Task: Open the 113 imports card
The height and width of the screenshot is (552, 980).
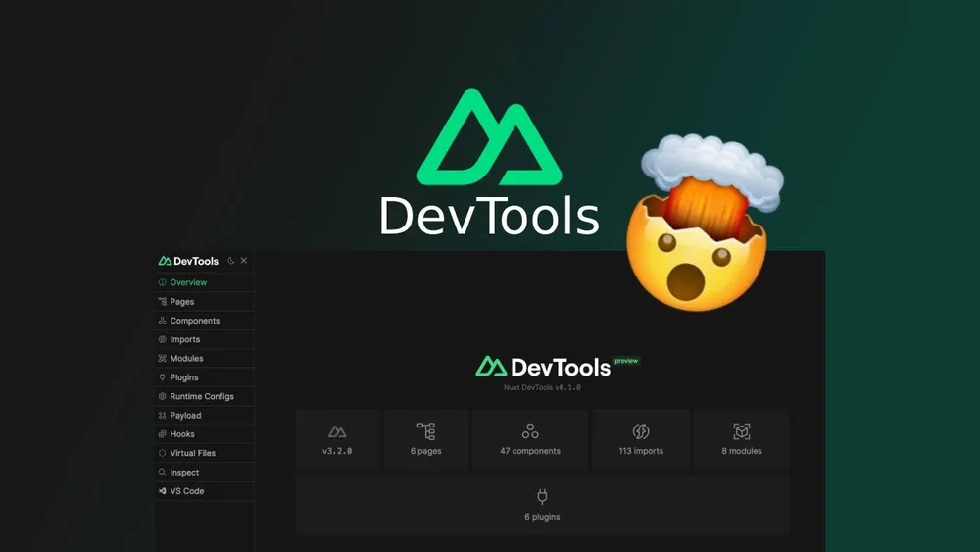Action: click(641, 440)
